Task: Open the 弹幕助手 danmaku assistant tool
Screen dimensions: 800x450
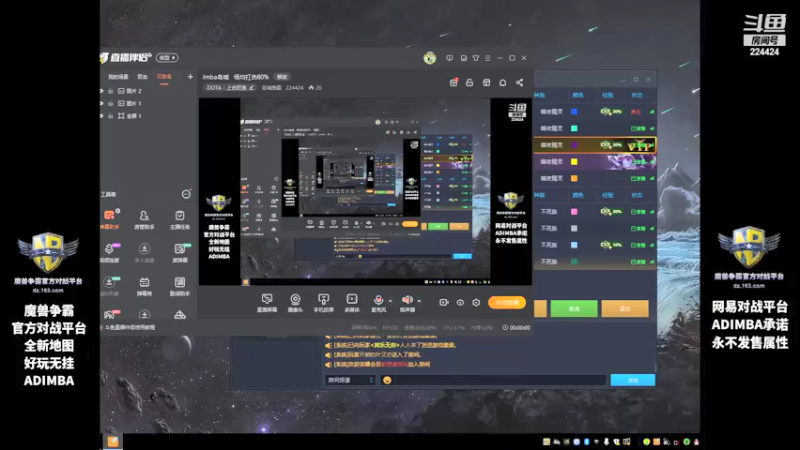Action: (110, 219)
